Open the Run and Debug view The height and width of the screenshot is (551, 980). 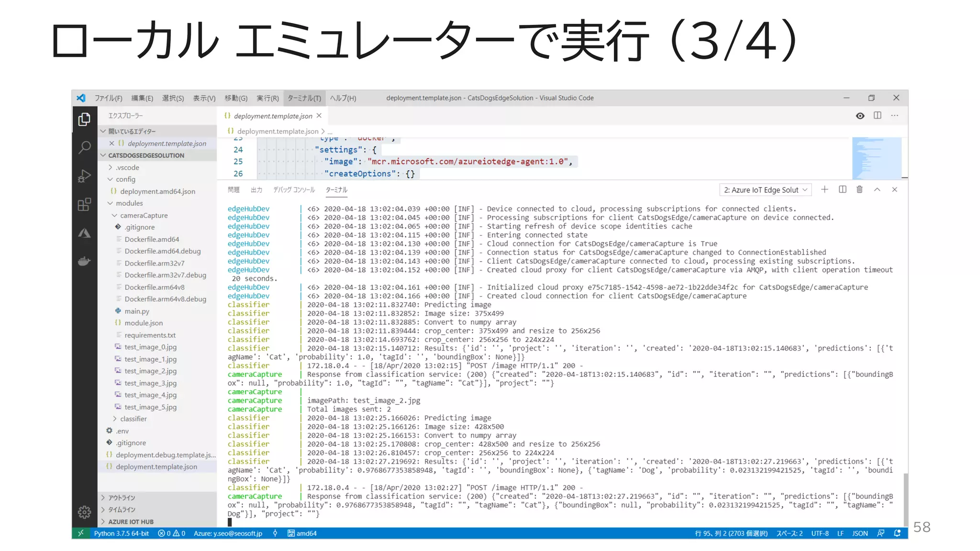(x=84, y=176)
